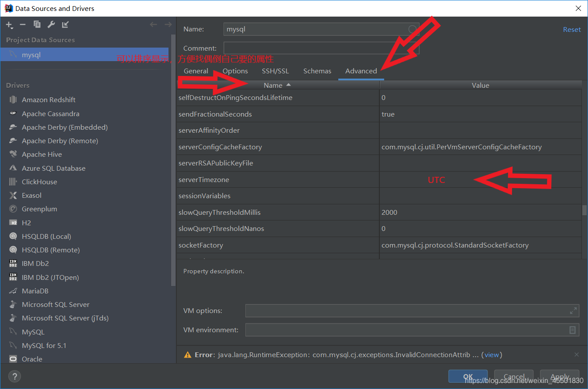
Task: Switch to the General tab
Action: 196,71
